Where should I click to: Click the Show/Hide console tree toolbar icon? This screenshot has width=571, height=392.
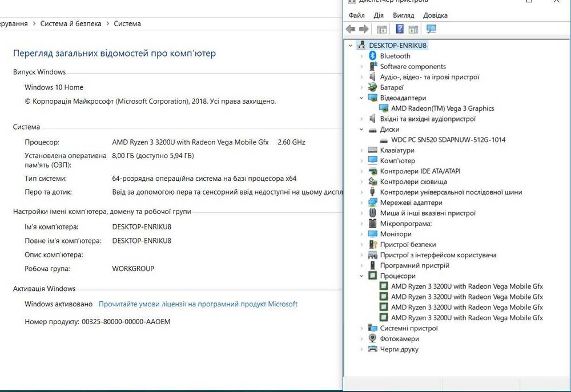(381, 29)
